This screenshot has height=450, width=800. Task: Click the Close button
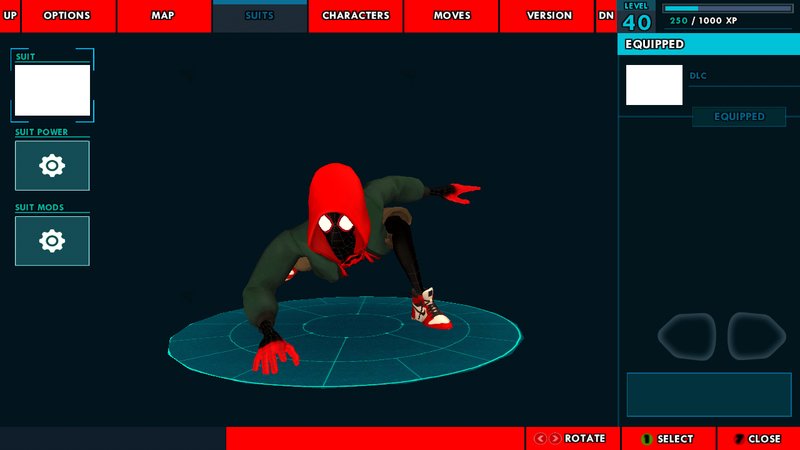click(759, 439)
